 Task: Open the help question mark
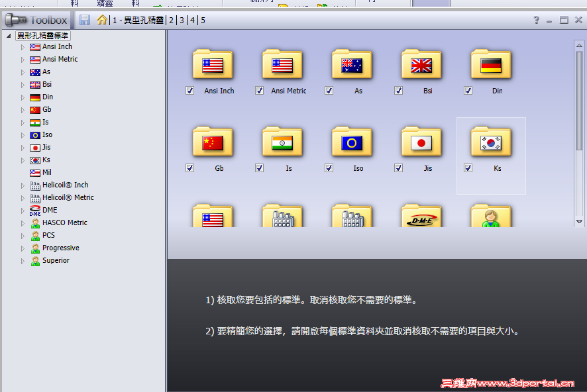pos(537,20)
